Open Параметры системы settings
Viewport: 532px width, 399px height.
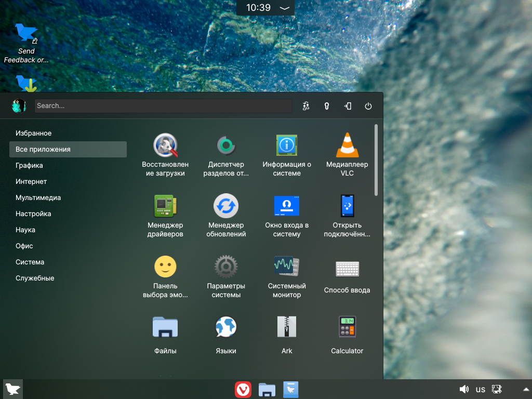click(x=226, y=276)
